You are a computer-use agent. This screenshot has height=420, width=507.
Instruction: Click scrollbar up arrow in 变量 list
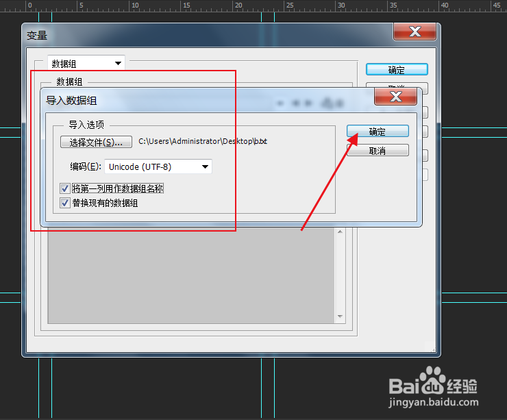pos(340,232)
